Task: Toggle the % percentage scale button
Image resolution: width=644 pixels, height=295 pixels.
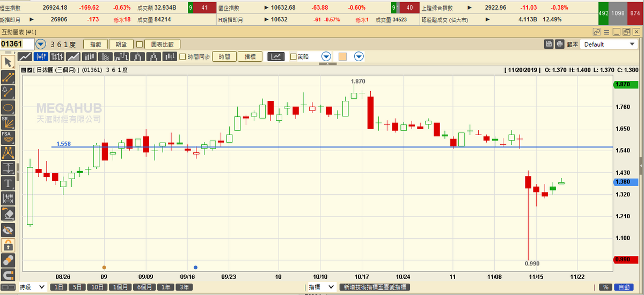Action: point(604,287)
